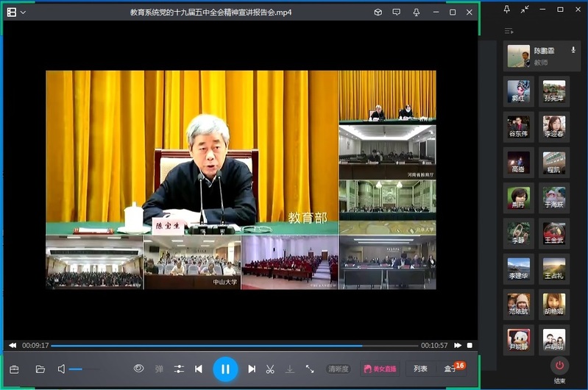Open the scissors clip tool
588x390 pixels.
(270, 369)
